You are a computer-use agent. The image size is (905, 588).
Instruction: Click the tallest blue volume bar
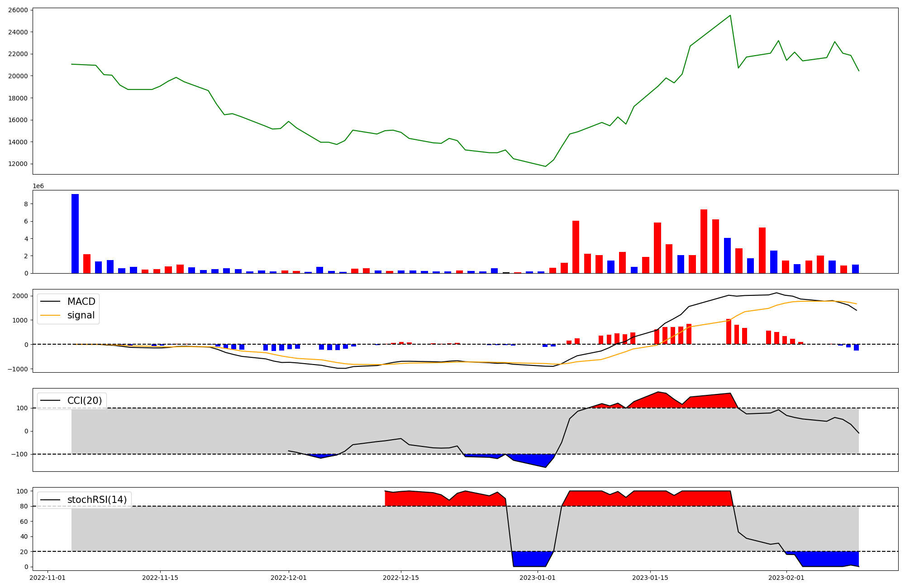click(75, 234)
